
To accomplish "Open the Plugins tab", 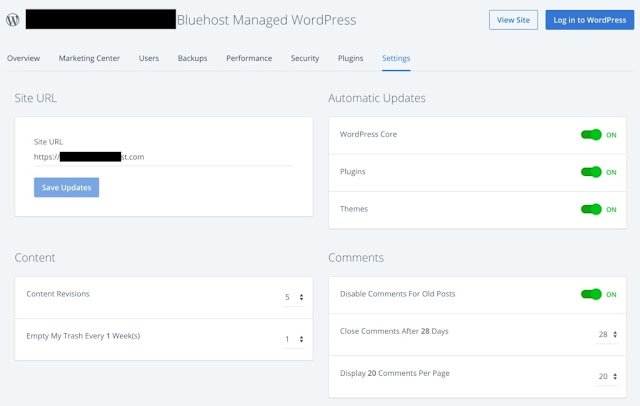I will 350,58.
